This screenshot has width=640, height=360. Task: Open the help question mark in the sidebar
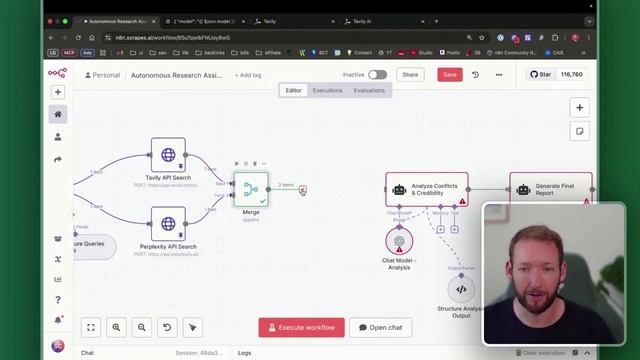58,300
